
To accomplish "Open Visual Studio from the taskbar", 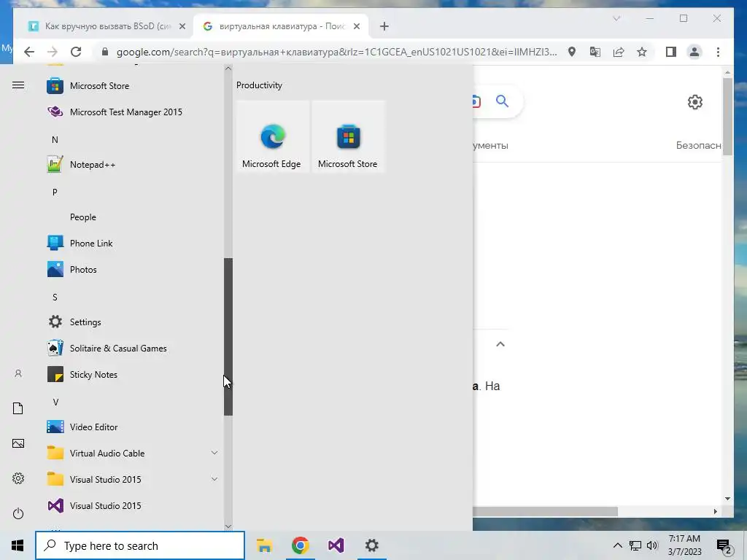I will pyautogui.click(x=336, y=545).
